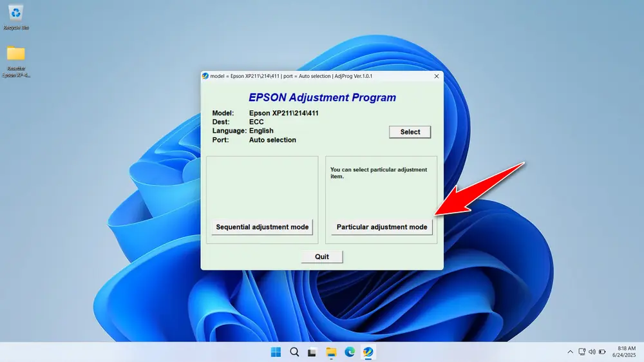This screenshot has width=644, height=362.
Task: Open Microsoft Edge from taskbar
Action: [x=350, y=352]
